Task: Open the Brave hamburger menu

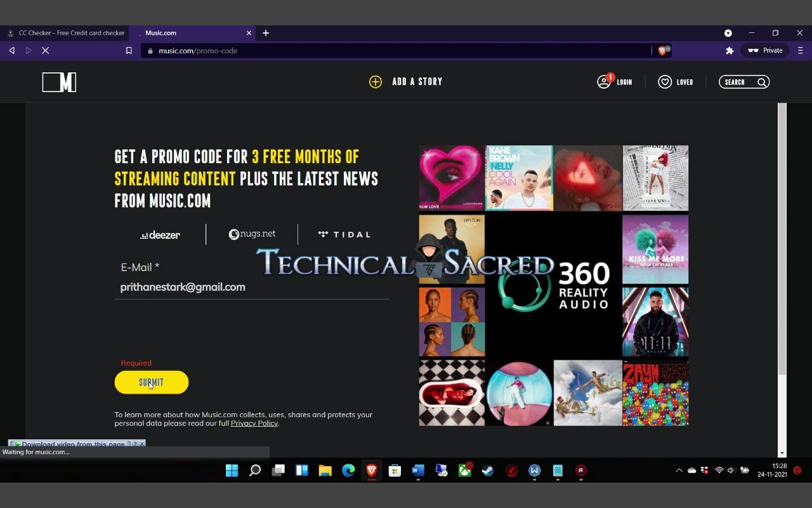Action: click(800, 50)
